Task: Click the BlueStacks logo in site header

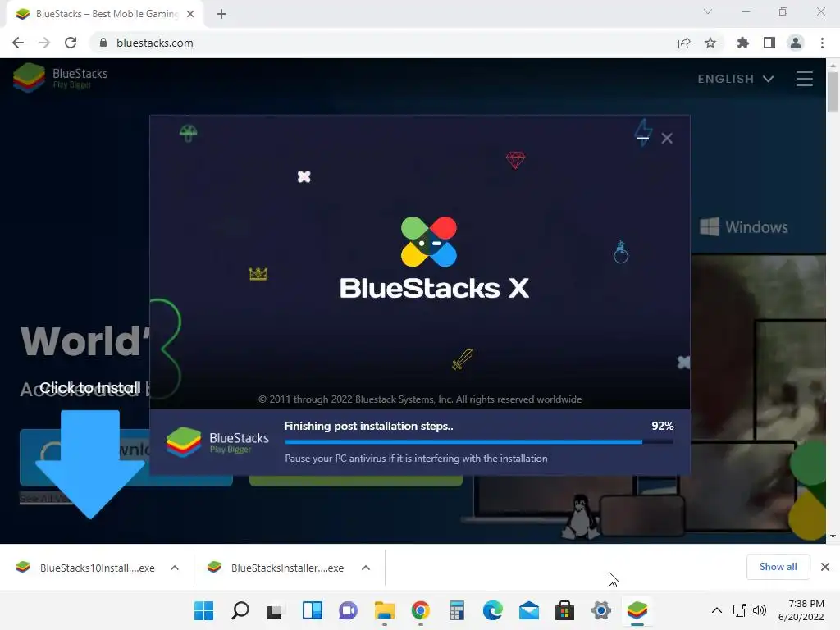Action: 61,78
